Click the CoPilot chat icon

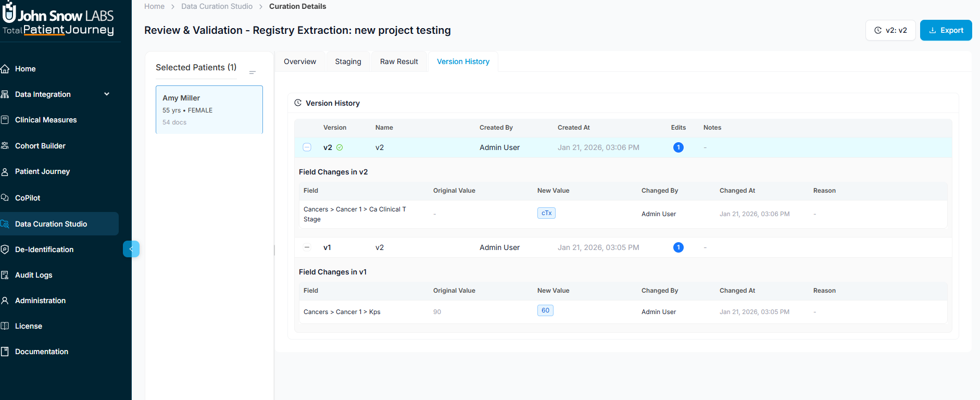click(5, 198)
